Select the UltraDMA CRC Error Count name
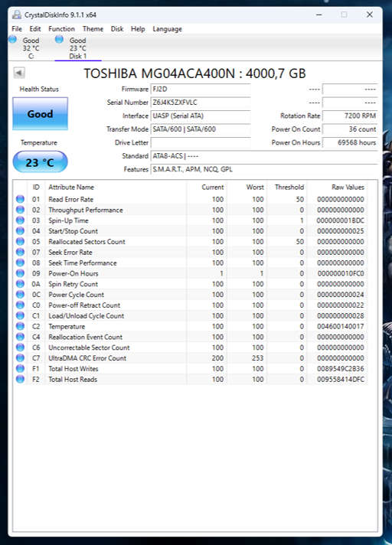The width and height of the screenshot is (392, 545). pos(87,358)
